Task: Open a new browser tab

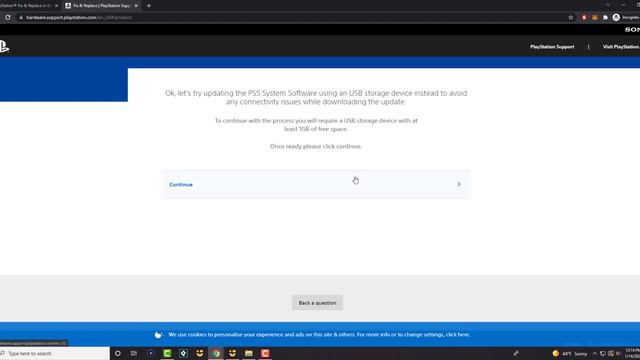Action: click(x=149, y=6)
